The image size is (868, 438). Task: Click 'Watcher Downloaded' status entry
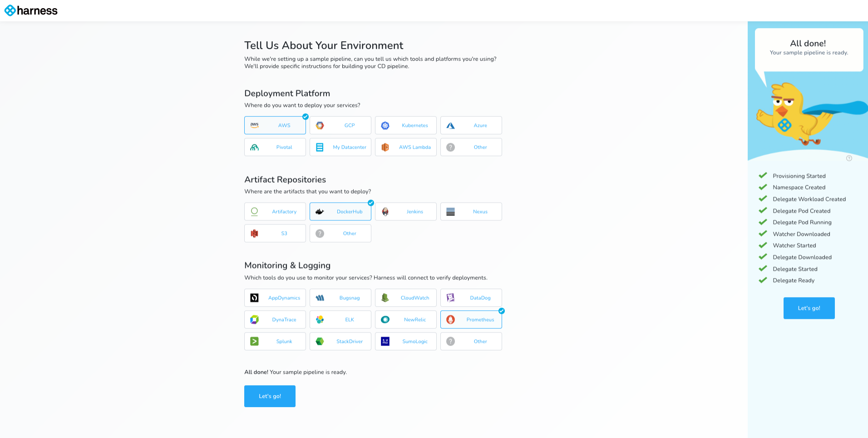tap(801, 234)
